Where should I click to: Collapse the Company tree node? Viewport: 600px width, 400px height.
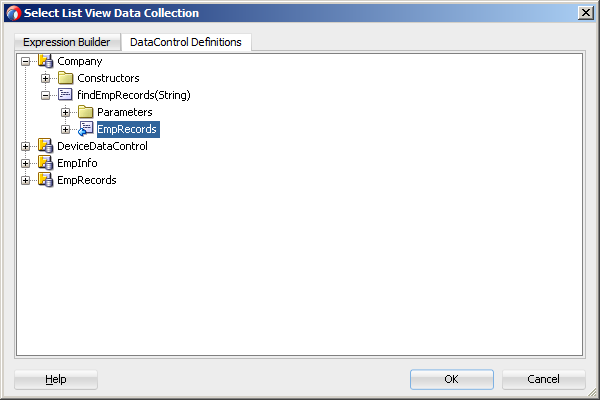click(x=26, y=62)
